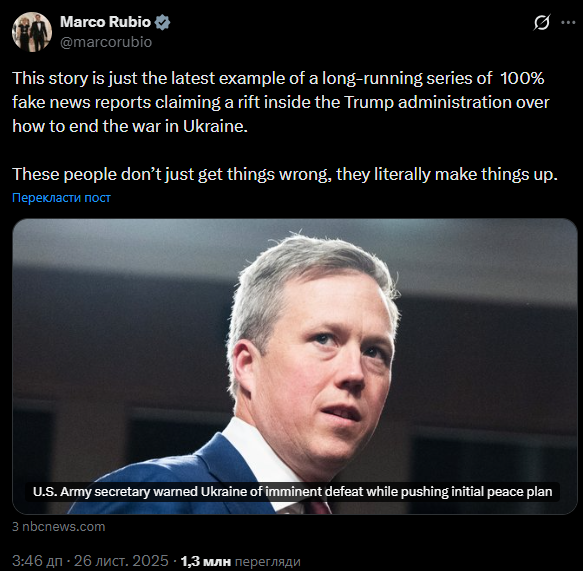This screenshot has height=571, width=583.
Task: Open the Marco Rubio display name link
Action: pyautogui.click(x=105, y=22)
